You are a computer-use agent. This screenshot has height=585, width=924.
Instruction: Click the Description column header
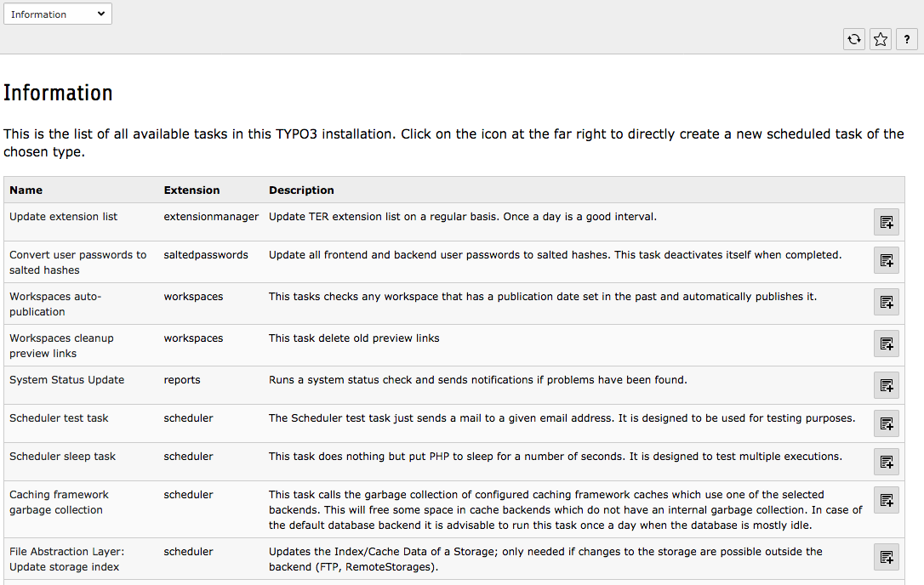(x=301, y=190)
